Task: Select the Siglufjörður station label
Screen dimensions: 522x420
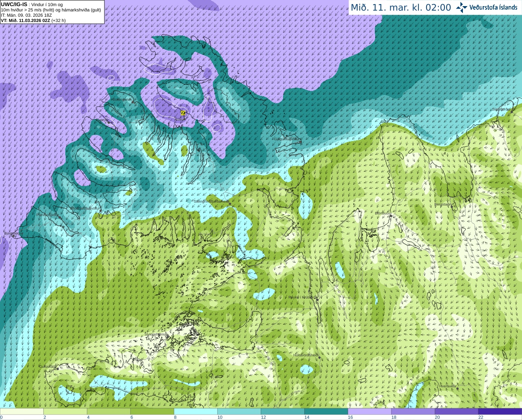Action: pyautogui.click(x=501, y=109)
